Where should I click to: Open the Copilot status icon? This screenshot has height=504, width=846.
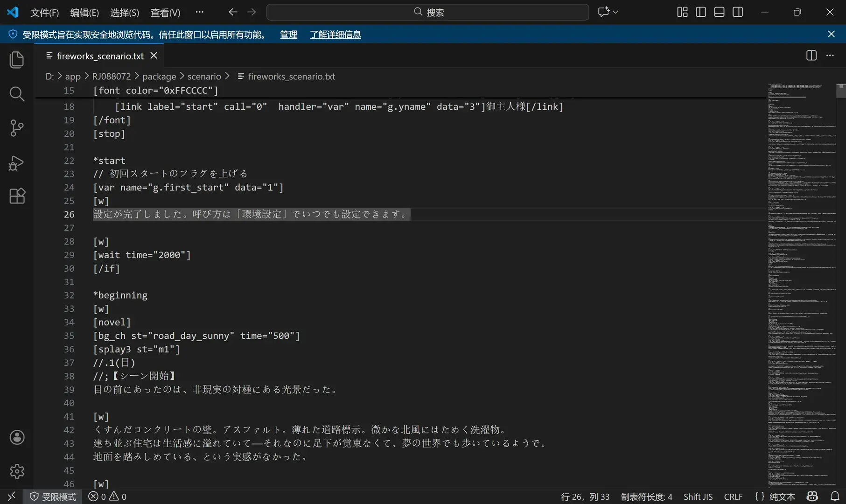[x=812, y=497]
